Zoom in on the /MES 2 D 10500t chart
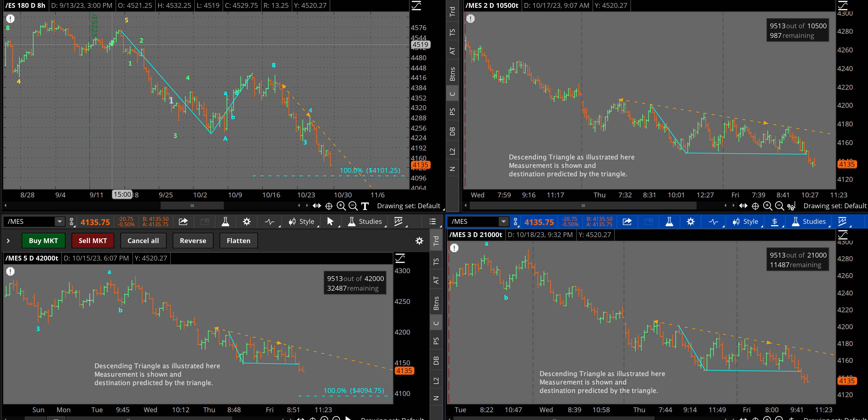Viewport: 868px width, 420px height. click(x=768, y=205)
